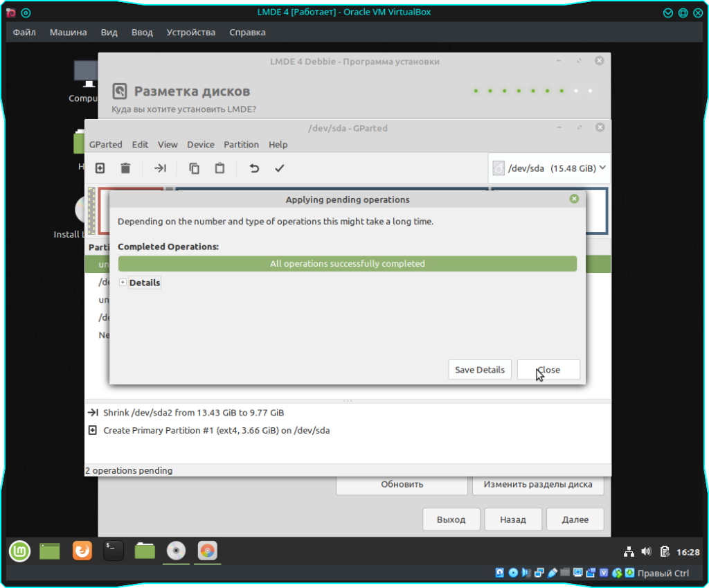This screenshot has width=709, height=588.
Task: Open Terminal from the taskbar
Action: coord(114,551)
